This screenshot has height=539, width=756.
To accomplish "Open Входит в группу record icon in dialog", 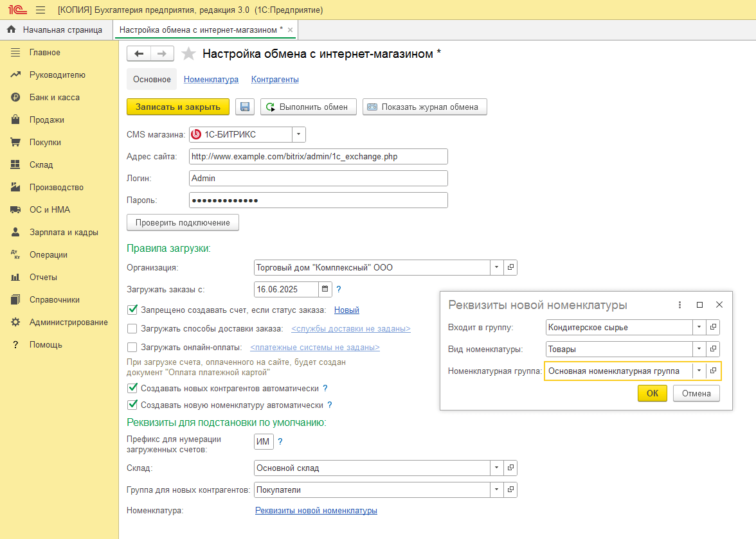I will click(712, 327).
